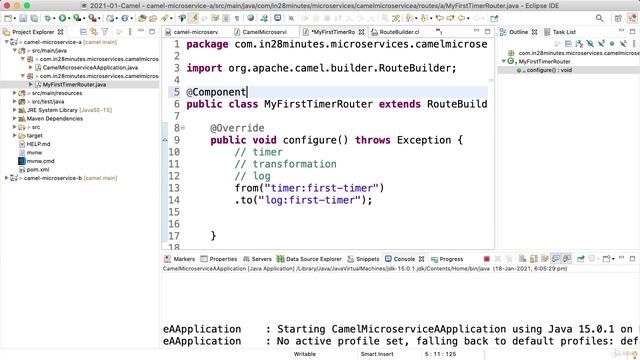Screen dimensions: 640x360
Task: Open the Progress tab
Action: [x=447, y=259]
